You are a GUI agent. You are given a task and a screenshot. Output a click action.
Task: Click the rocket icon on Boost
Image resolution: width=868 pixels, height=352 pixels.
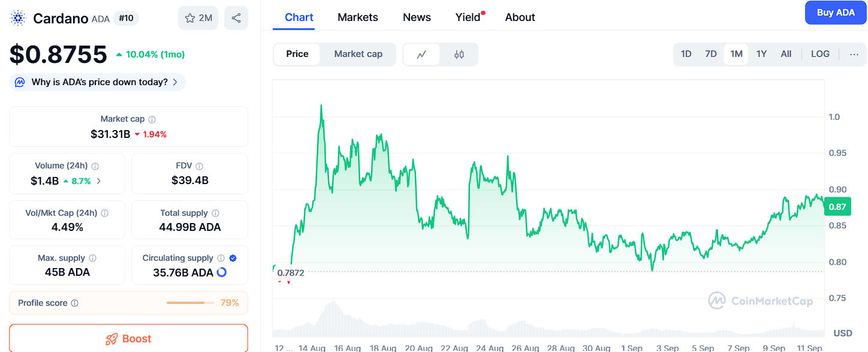(x=111, y=339)
